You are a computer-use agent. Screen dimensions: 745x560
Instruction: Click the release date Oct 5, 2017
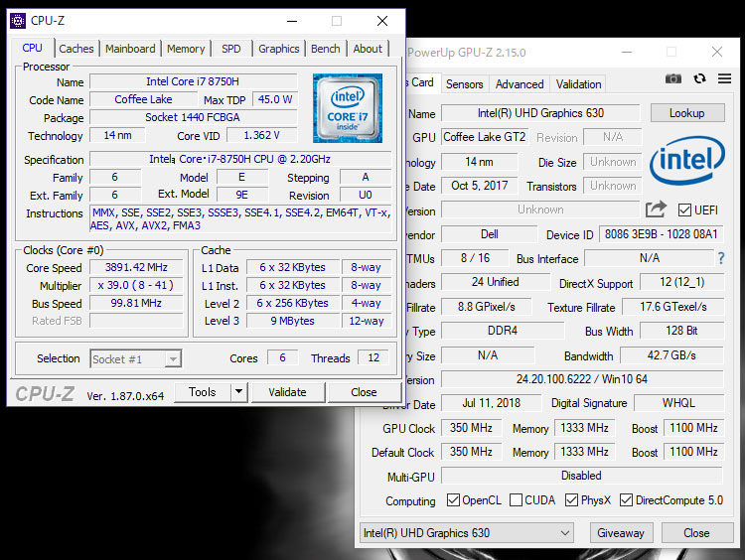click(x=480, y=186)
